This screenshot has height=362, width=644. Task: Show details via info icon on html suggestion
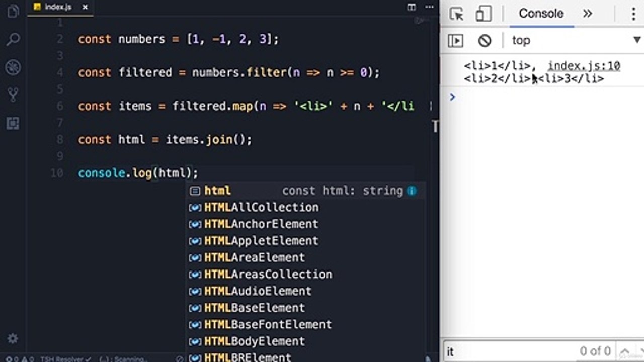[x=412, y=191]
